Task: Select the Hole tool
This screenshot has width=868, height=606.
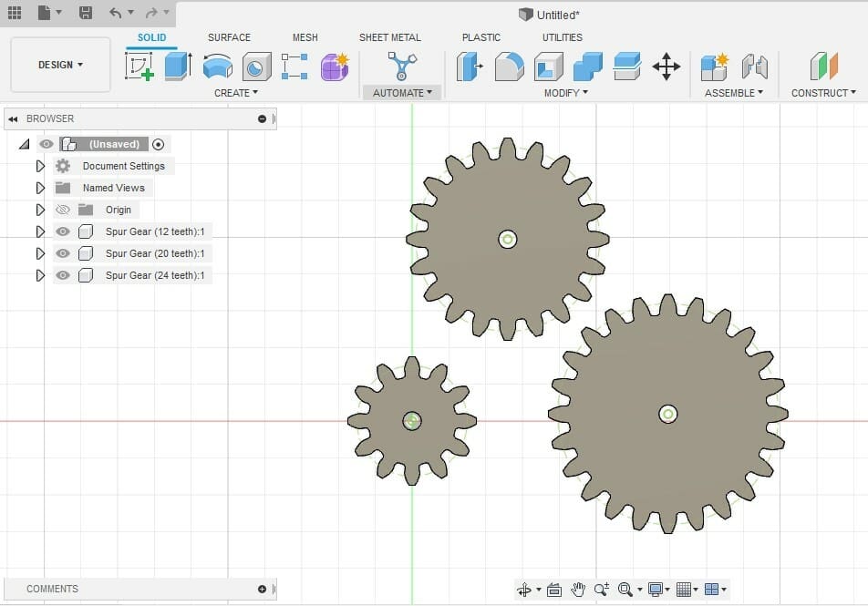Action: pyautogui.click(x=257, y=67)
